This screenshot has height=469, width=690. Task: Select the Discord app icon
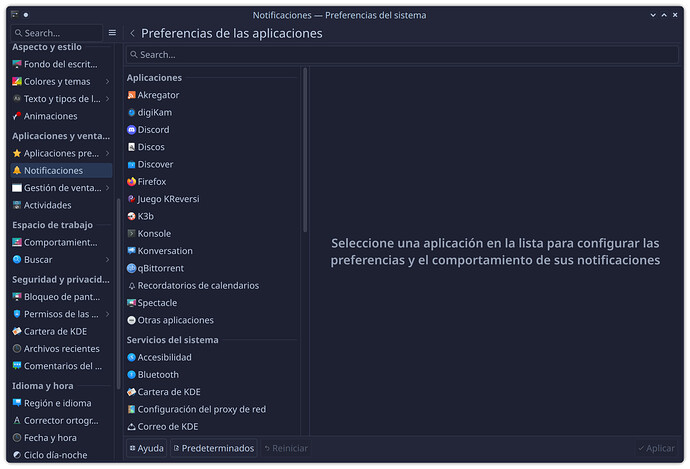click(131, 130)
